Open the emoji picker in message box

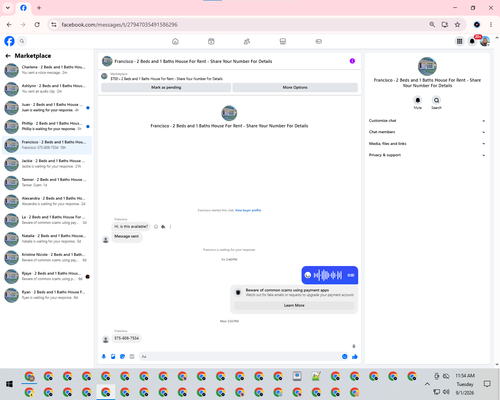[344, 357]
